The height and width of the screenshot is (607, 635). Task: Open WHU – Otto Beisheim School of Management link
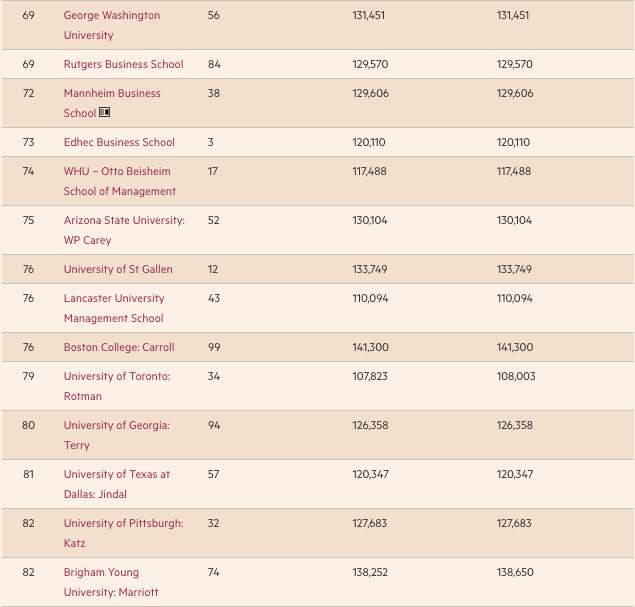pyautogui.click(x=120, y=181)
